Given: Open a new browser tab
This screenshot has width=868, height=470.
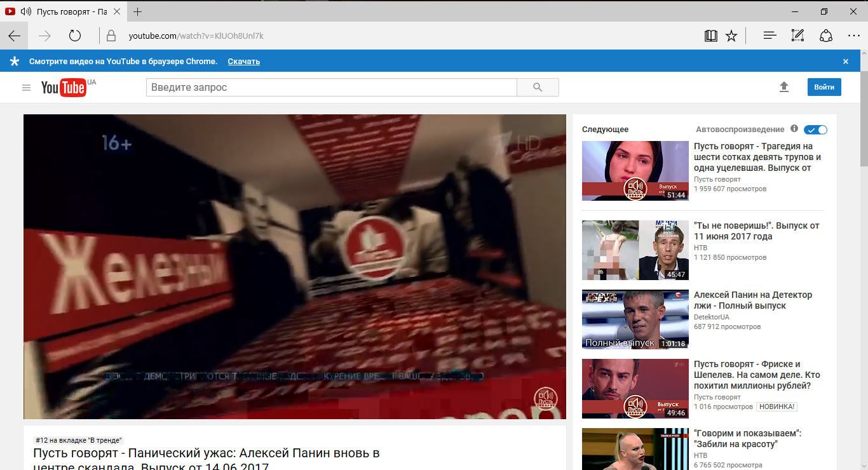Looking at the screenshot, I should (139, 11).
